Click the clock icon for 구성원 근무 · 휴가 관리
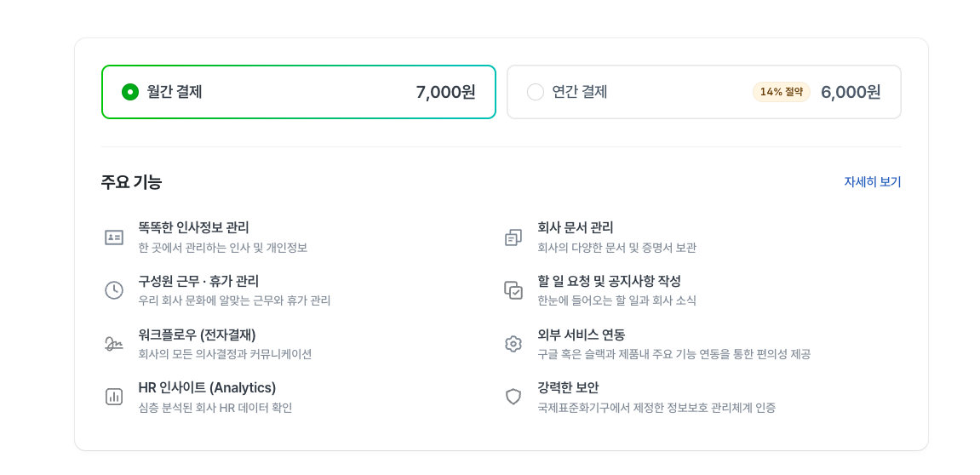Screen dimensions: 980x475 coord(114,290)
